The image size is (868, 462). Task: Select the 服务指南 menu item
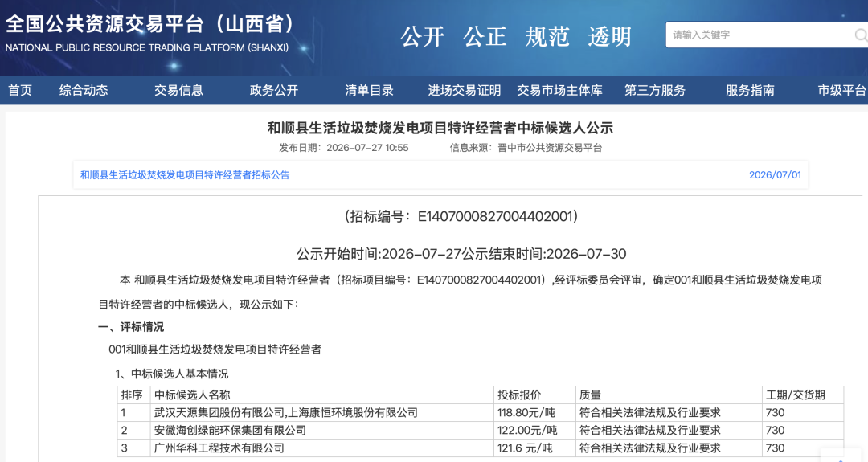(x=750, y=90)
